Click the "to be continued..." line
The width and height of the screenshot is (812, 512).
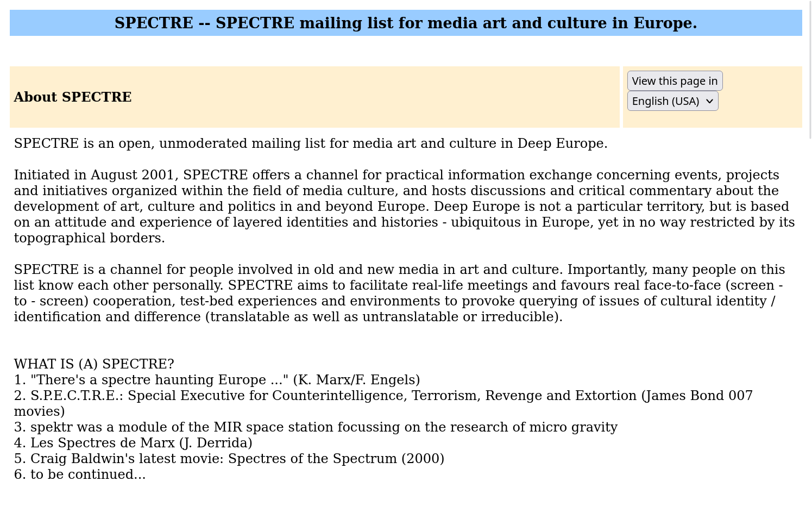(80, 474)
